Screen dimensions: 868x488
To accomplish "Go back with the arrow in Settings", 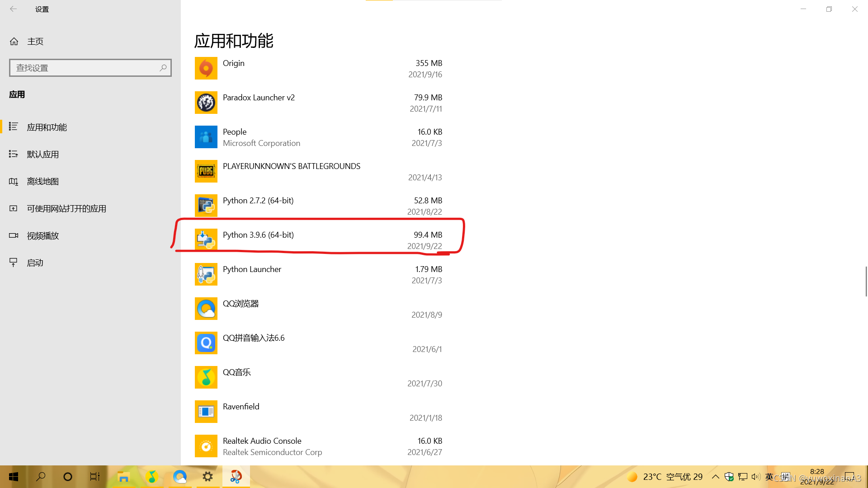I will click(x=14, y=9).
